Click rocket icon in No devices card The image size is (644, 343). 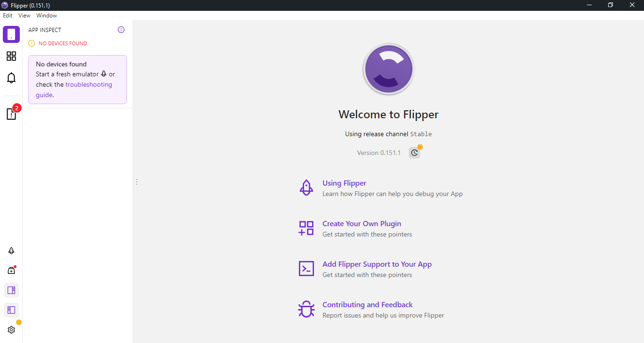pos(104,74)
